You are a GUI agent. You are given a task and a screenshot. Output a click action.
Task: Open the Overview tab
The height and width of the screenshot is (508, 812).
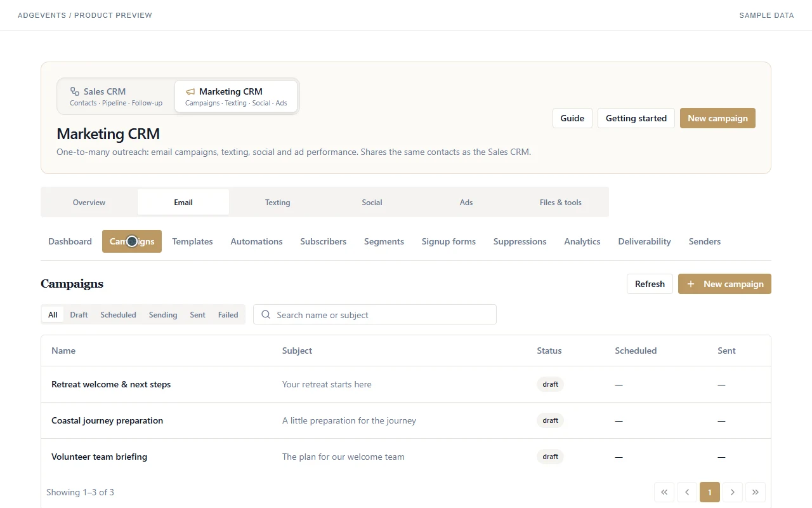pyautogui.click(x=89, y=202)
